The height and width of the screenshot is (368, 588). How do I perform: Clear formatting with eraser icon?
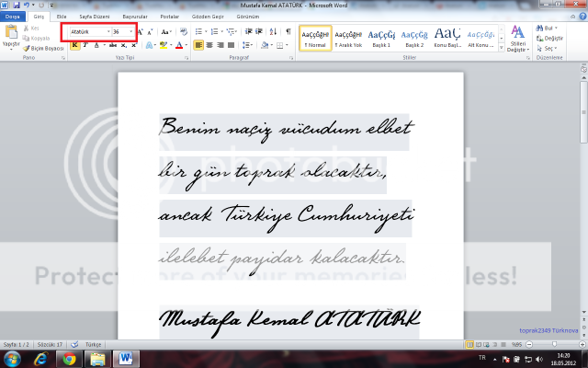pos(184,31)
